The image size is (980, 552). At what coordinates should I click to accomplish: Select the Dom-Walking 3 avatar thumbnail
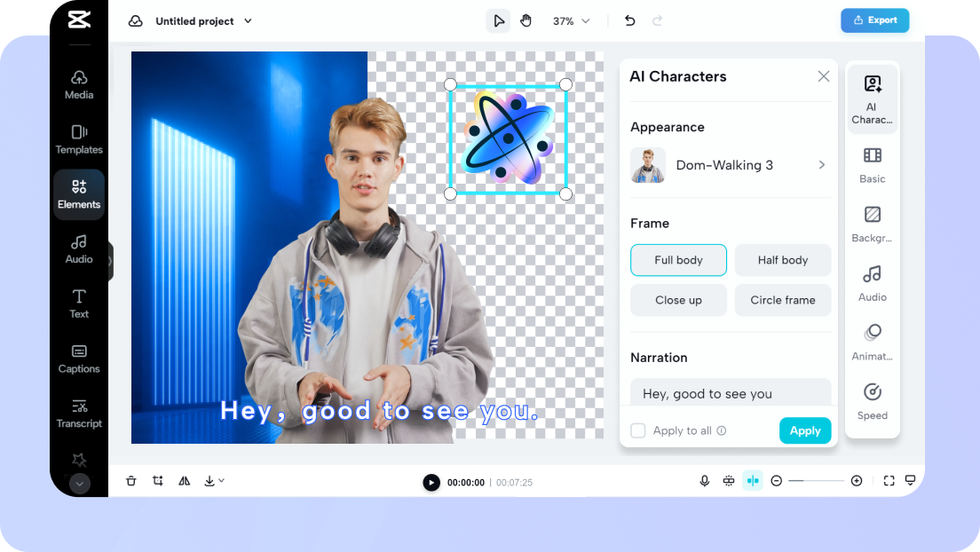[x=648, y=165]
